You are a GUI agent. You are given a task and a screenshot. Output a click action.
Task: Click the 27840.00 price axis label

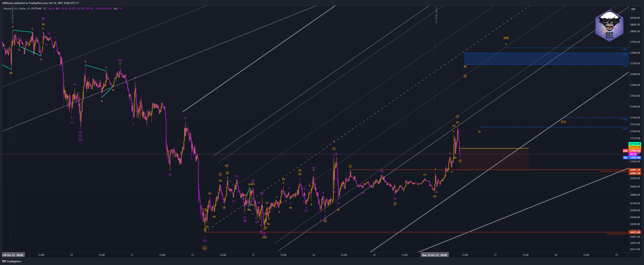[x=635, y=53]
